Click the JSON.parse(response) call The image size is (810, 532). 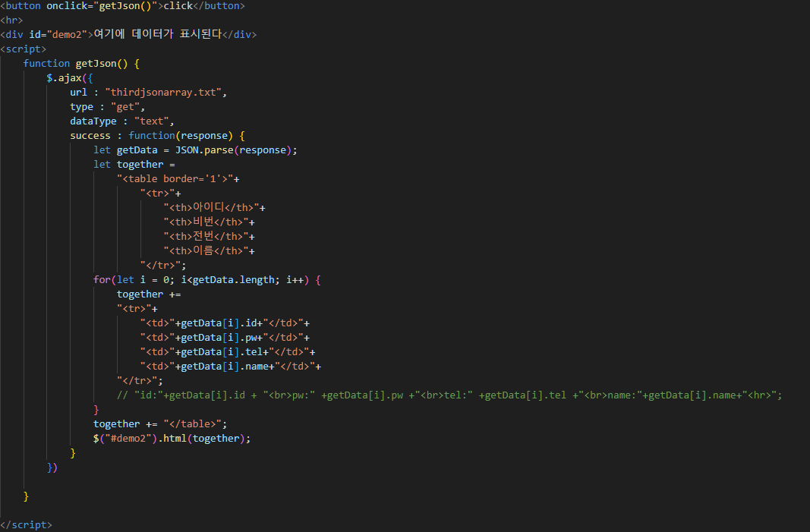[x=234, y=150]
